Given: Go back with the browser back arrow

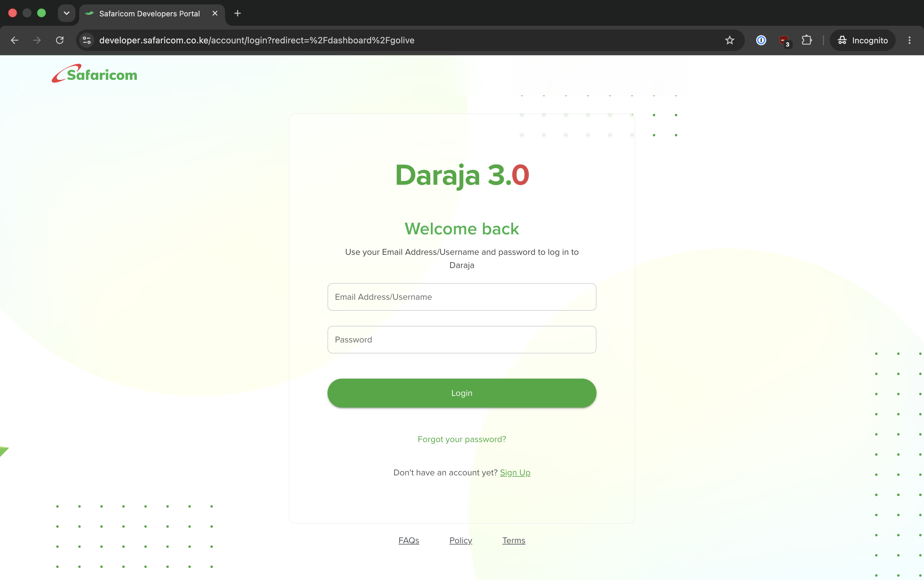Looking at the screenshot, I should (x=14, y=40).
